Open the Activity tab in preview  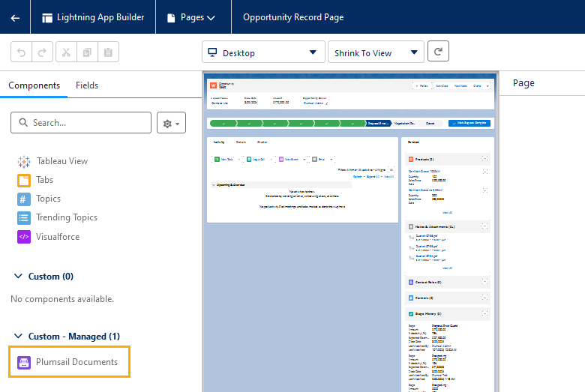[219, 142]
